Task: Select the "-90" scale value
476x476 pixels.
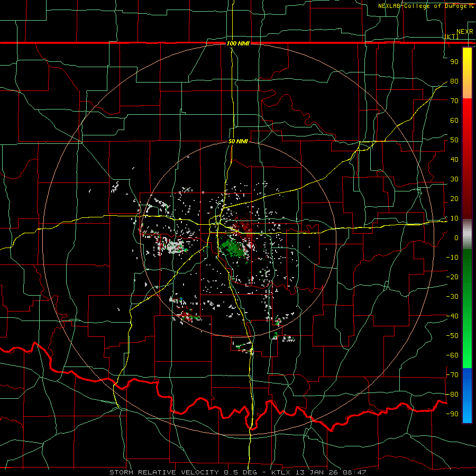Action: click(x=452, y=414)
